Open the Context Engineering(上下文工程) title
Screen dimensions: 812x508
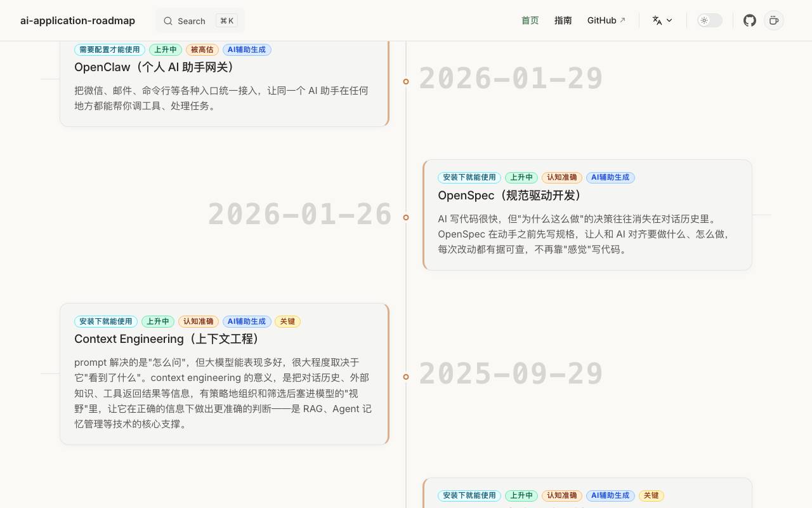pyautogui.click(x=169, y=339)
